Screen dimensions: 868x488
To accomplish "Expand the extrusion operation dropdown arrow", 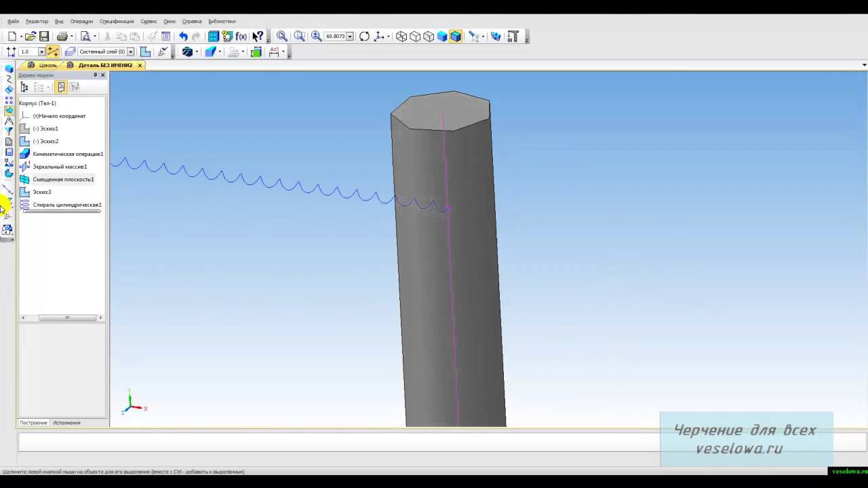I will click(220, 52).
